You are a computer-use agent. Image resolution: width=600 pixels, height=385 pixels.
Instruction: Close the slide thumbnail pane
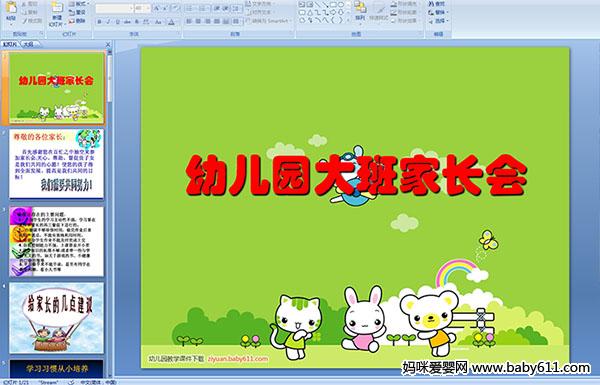(x=108, y=44)
